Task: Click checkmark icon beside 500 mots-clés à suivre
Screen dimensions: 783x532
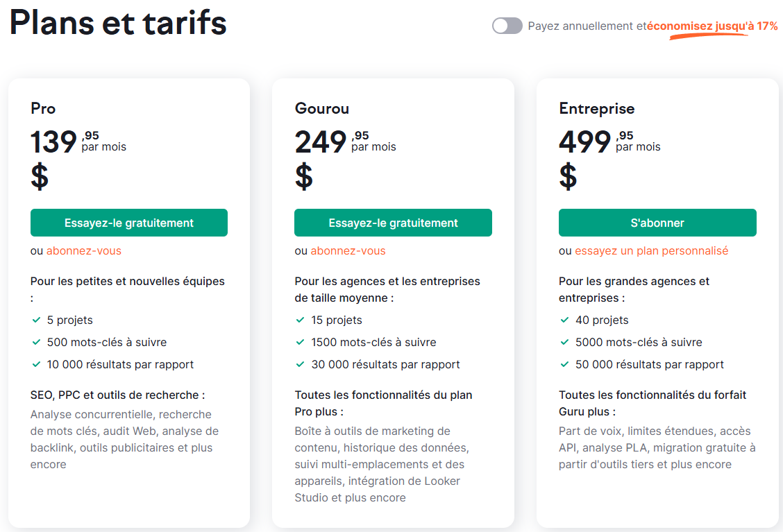Action: pos(36,342)
